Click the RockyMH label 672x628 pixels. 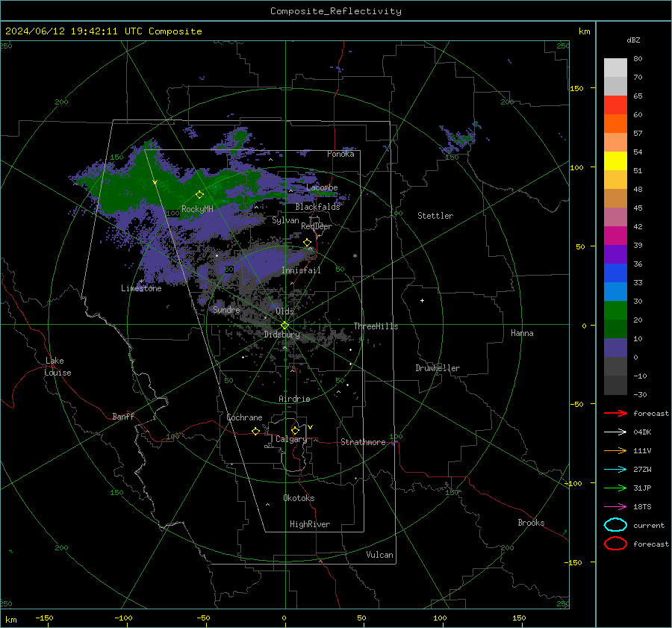197,209
